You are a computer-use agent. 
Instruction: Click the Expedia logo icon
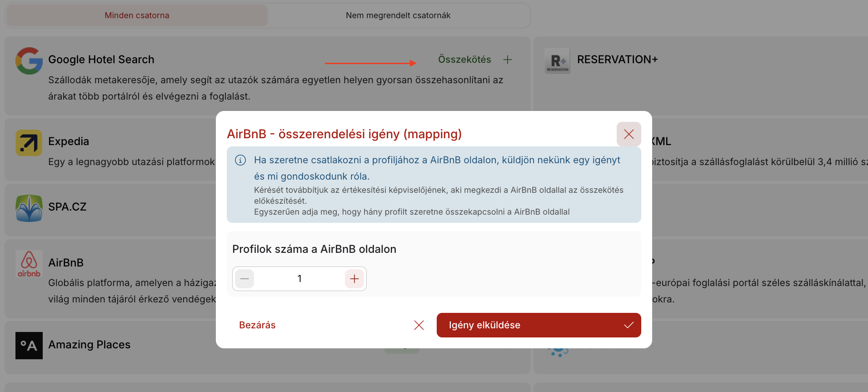29,143
